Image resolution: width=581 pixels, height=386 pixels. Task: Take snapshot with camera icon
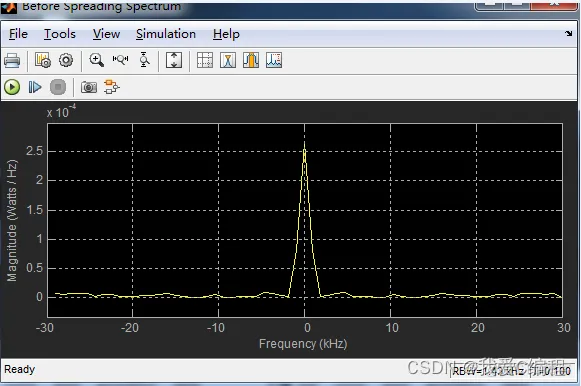click(89, 87)
